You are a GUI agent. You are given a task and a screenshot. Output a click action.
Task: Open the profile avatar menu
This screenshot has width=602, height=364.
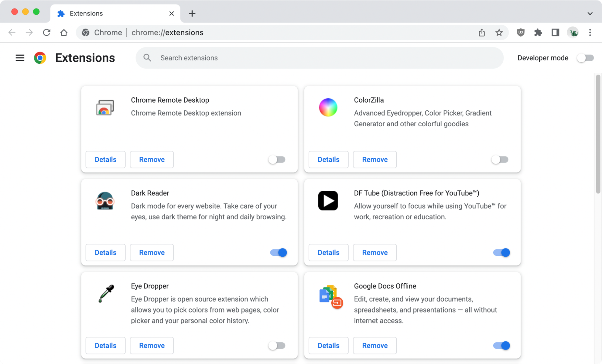573,32
